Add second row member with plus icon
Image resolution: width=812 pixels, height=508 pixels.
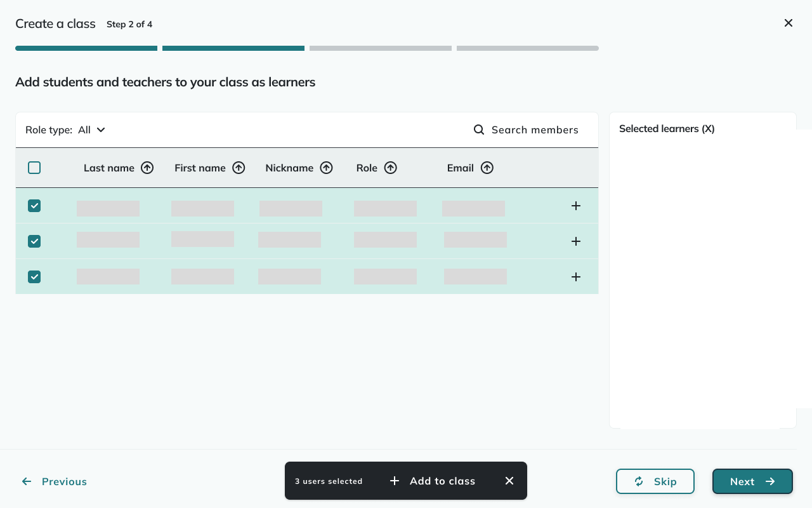pyautogui.click(x=576, y=241)
